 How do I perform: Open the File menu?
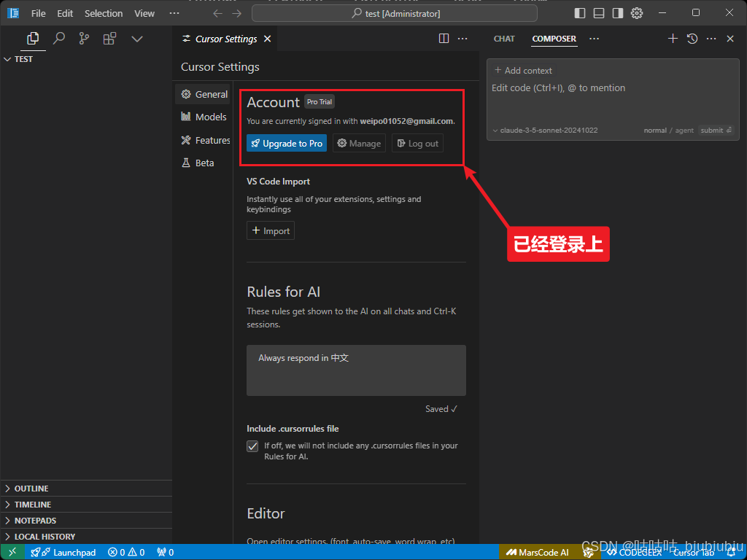(x=39, y=13)
